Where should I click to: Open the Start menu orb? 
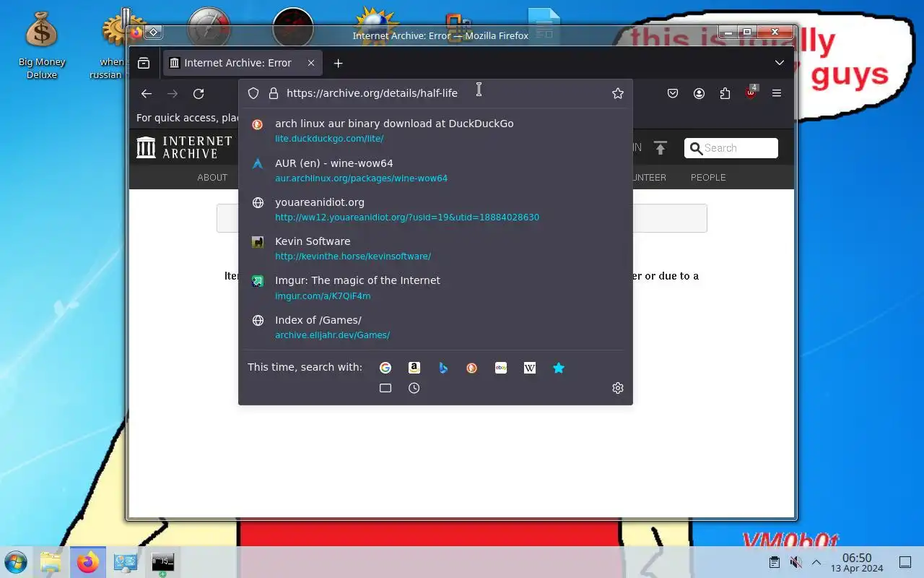click(x=15, y=562)
